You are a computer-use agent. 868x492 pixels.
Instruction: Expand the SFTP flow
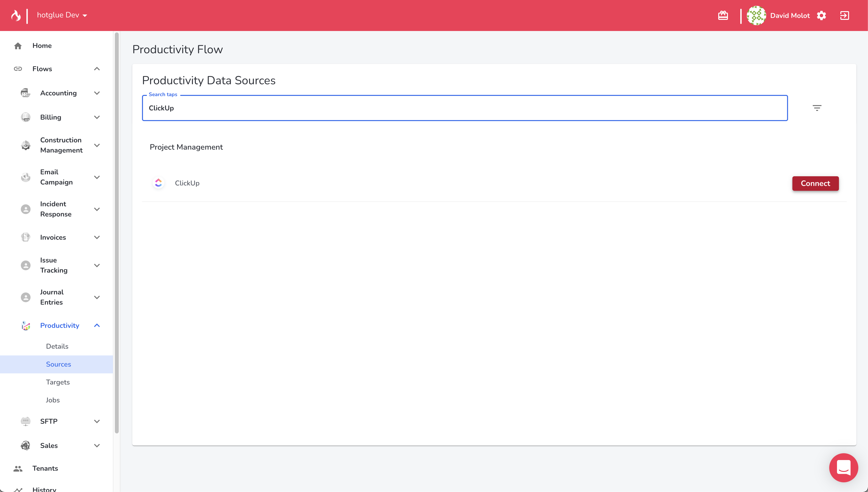coord(97,421)
